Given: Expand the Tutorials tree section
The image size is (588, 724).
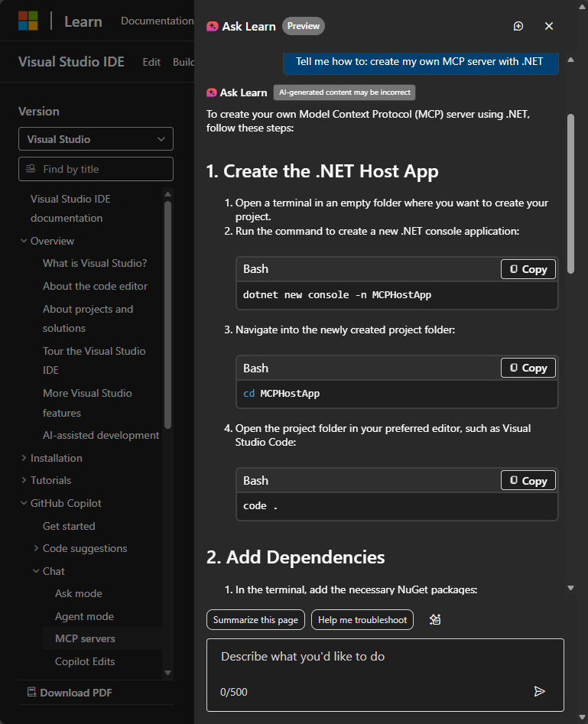Looking at the screenshot, I should click(x=24, y=480).
